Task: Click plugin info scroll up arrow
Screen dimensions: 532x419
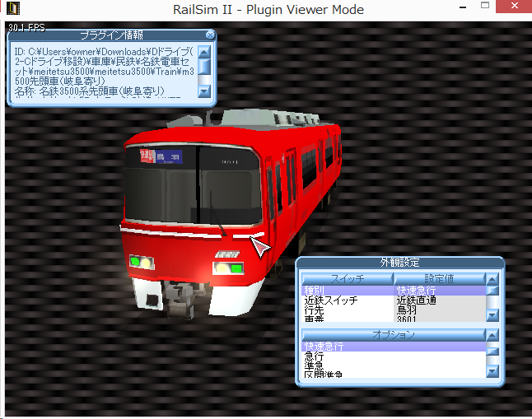Action: coord(204,52)
